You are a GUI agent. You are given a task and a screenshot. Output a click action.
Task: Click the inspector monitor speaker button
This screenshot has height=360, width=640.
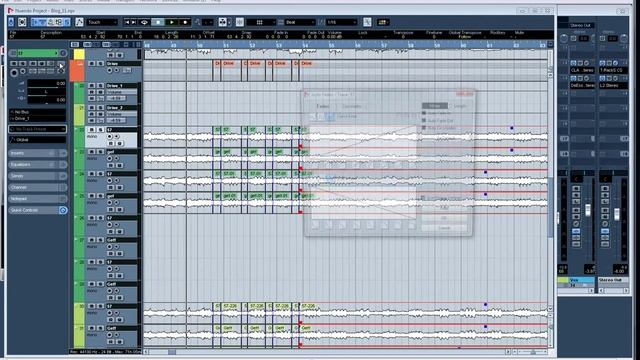[x=23, y=71]
